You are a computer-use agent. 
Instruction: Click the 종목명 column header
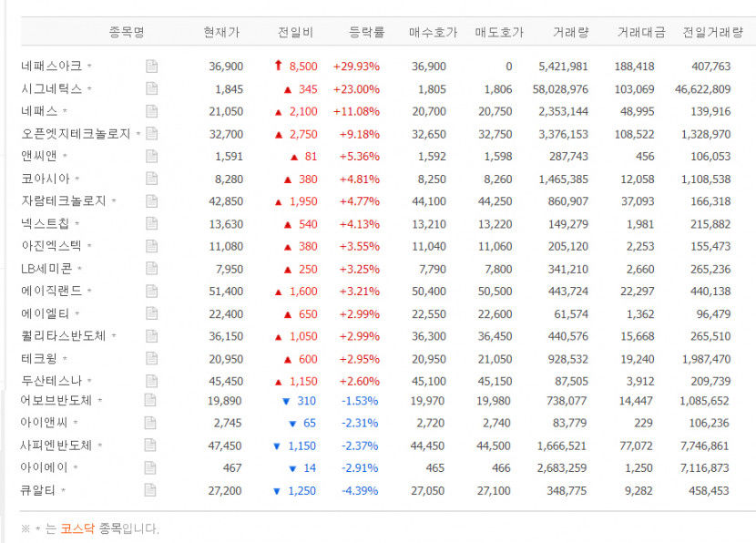click(x=127, y=32)
